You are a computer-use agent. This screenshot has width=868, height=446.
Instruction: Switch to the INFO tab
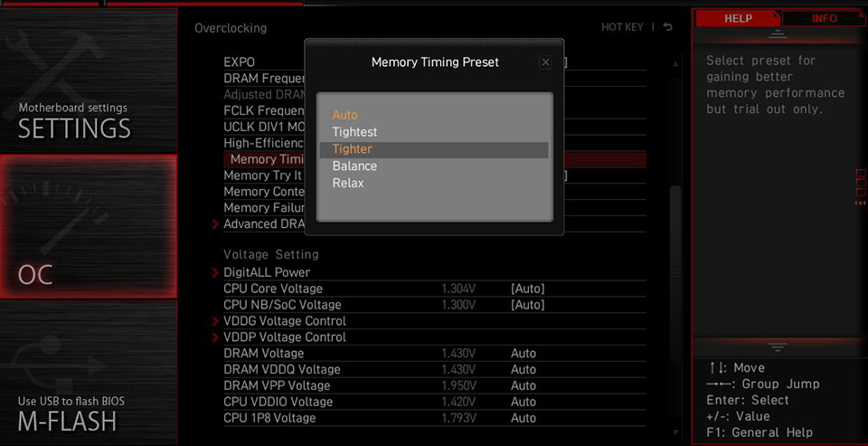(825, 18)
